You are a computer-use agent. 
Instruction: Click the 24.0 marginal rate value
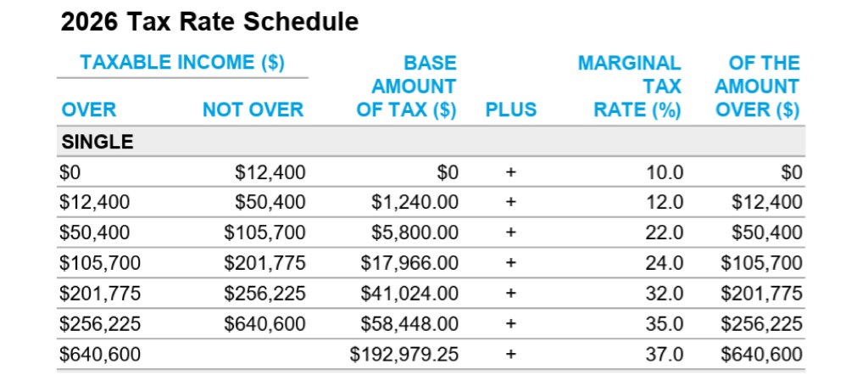(664, 263)
